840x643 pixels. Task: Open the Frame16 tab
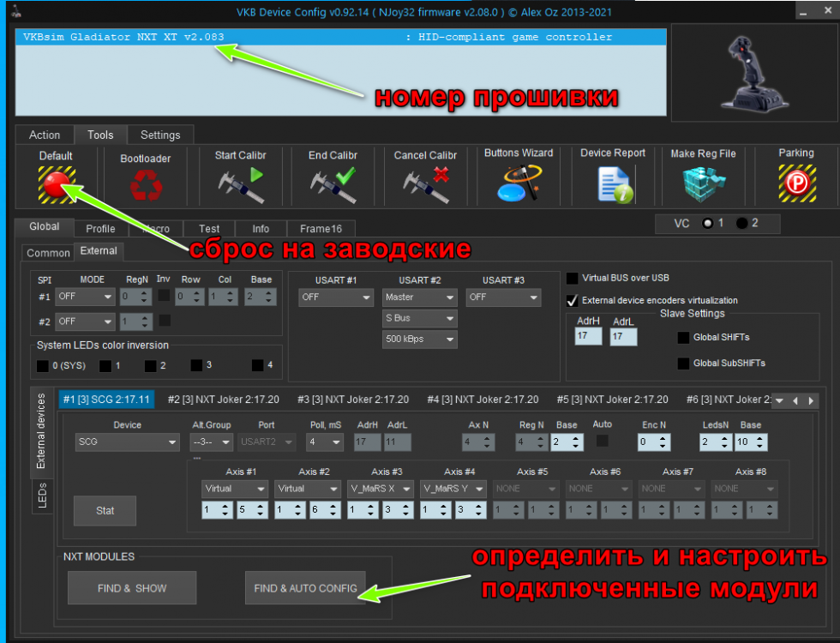(321, 229)
